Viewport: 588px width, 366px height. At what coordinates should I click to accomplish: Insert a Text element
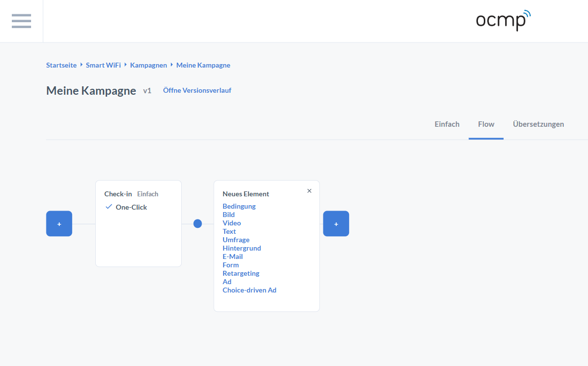point(229,231)
